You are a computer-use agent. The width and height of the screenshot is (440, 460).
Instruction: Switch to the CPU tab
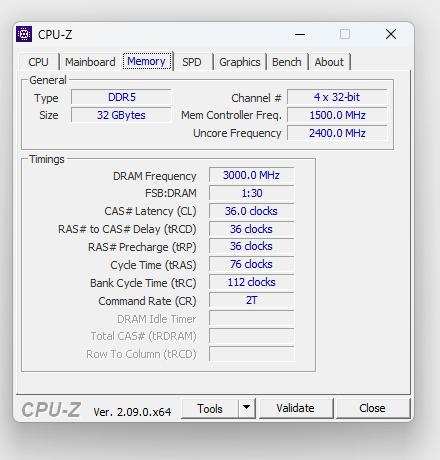(38, 62)
